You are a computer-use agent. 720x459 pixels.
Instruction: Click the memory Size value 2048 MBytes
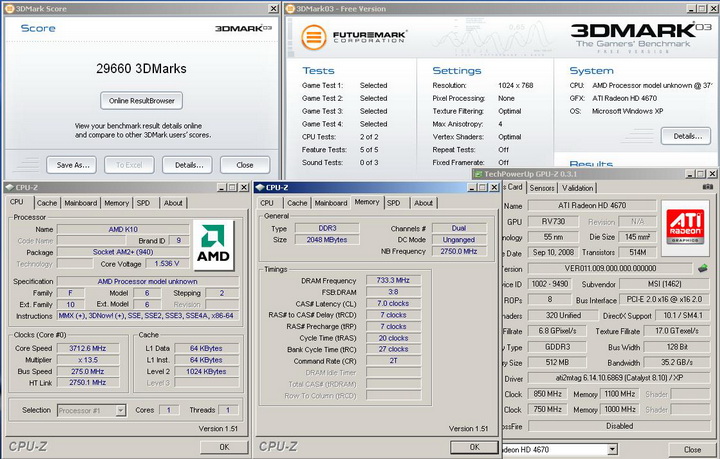pos(327,240)
